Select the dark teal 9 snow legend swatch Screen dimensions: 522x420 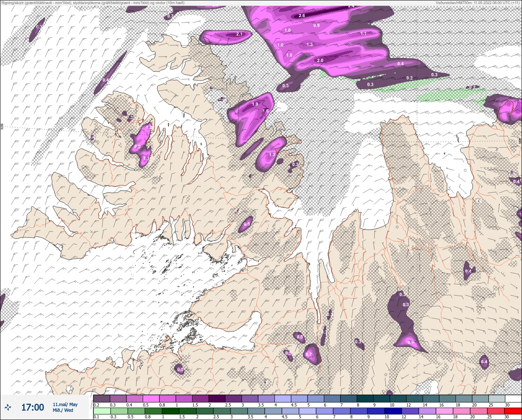(x=381, y=398)
